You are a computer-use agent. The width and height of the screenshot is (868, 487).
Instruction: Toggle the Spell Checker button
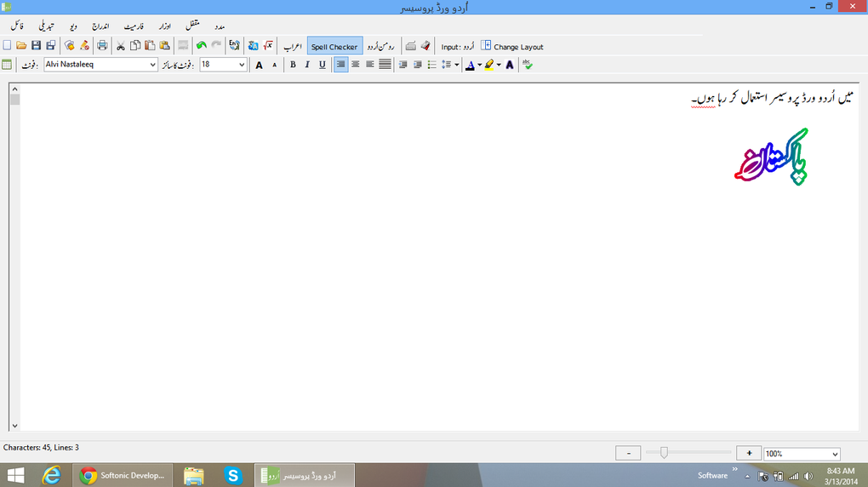[x=335, y=47]
